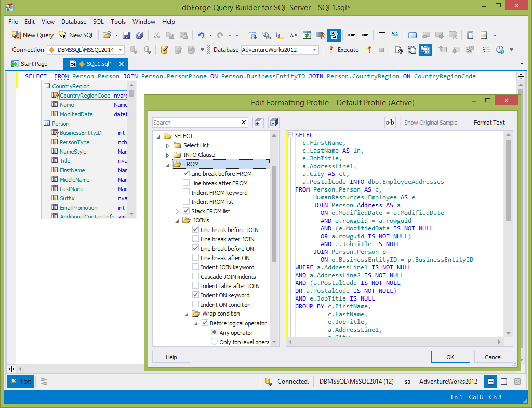Screen dimensions: 532x408
Task: Expand the Select List node
Action: [x=167, y=145]
